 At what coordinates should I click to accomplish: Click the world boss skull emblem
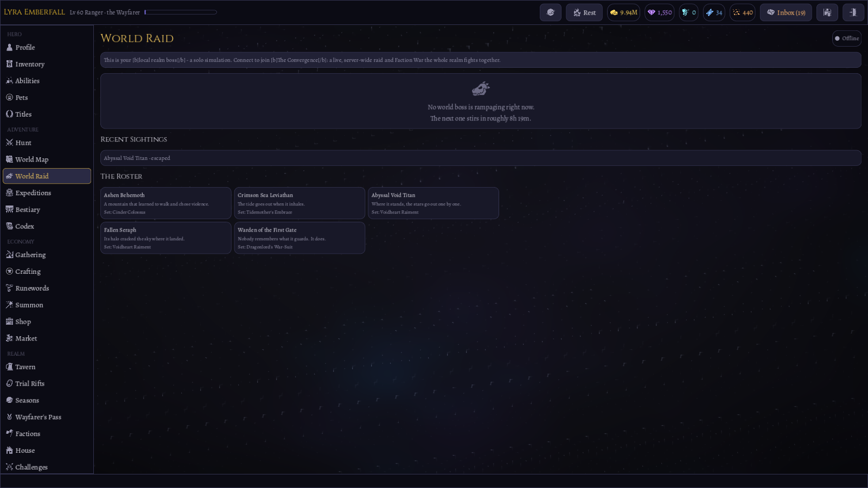[x=481, y=88]
